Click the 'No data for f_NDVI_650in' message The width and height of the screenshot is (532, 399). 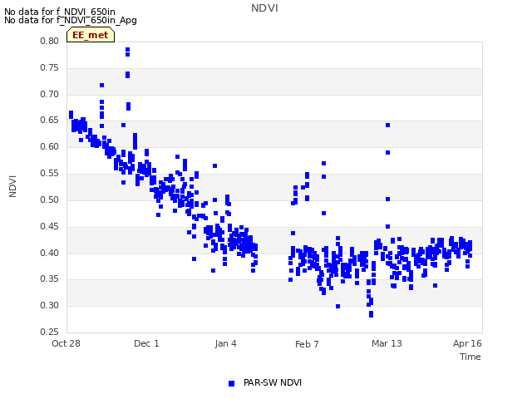tap(60, 12)
